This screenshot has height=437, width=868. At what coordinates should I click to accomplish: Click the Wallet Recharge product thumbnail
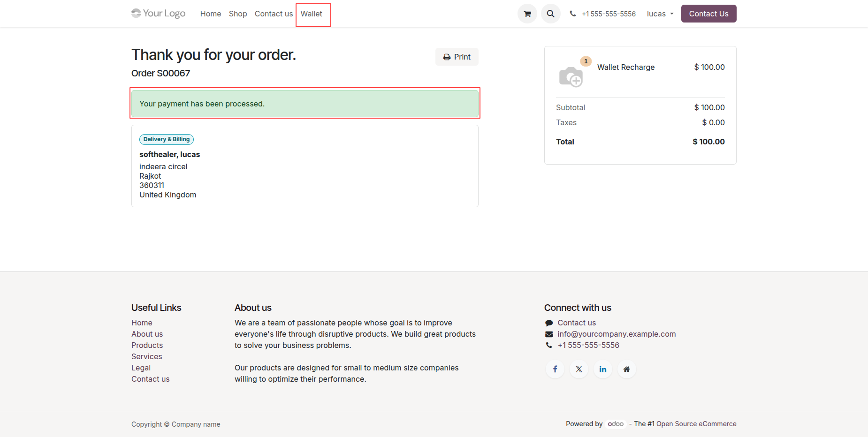(x=571, y=76)
